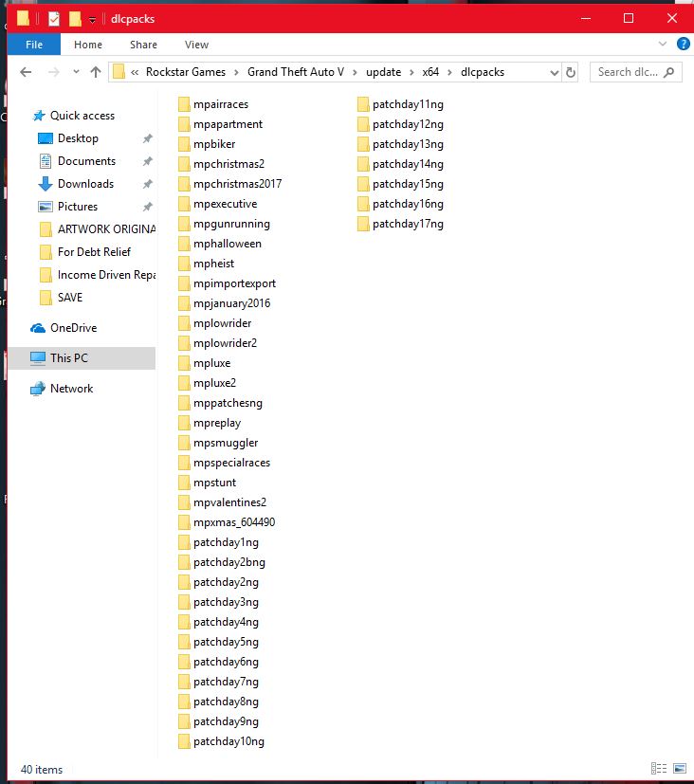
Task: Open Documents in the navigation pane
Action: click(x=86, y=161)
